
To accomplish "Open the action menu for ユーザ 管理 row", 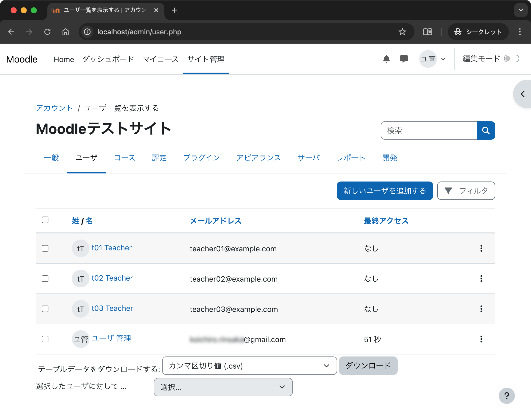I will point(481,339).
